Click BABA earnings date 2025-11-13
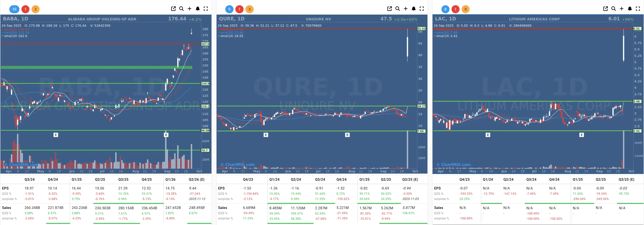 [197, 199]
